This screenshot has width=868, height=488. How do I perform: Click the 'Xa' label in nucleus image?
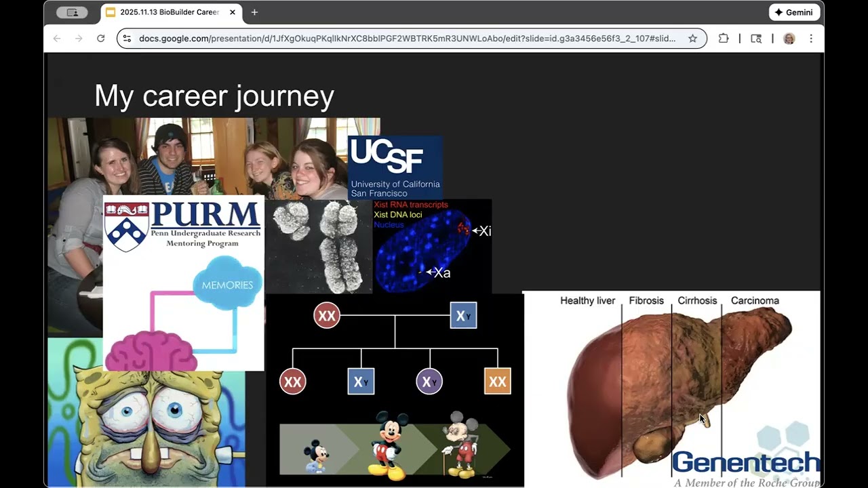pos(442,273)
